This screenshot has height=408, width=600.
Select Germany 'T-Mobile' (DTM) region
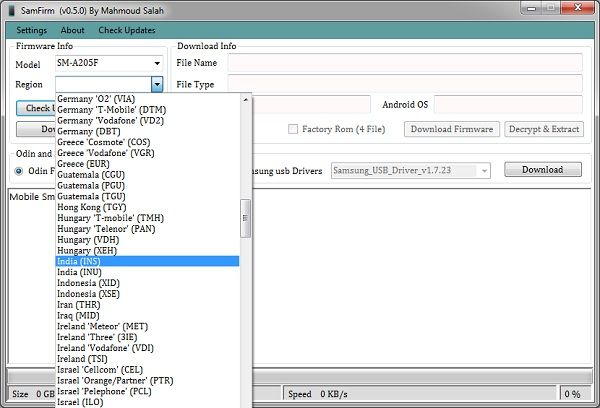pos(147,110)
